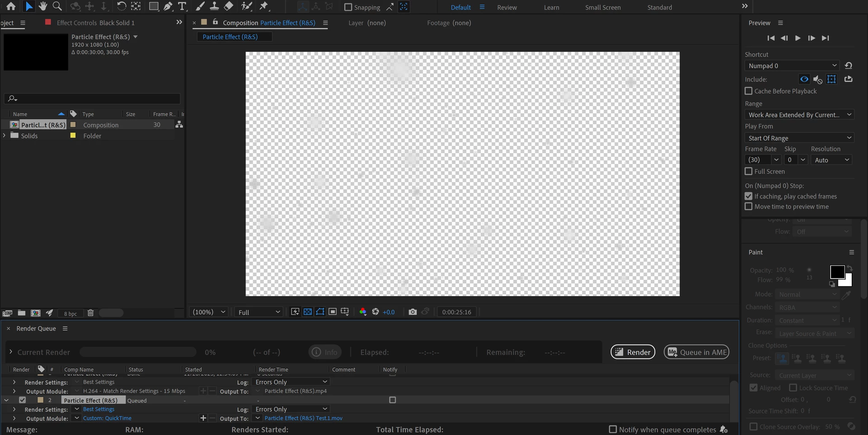This screenshot has height=435, width=868.
Task: Click the white background color swatch in Paint
Action: [x=848, y=282]
